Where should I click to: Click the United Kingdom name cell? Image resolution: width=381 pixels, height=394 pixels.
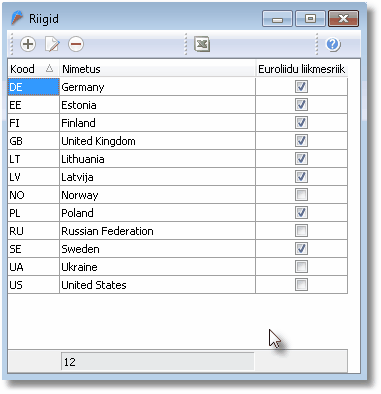(157, 141)
